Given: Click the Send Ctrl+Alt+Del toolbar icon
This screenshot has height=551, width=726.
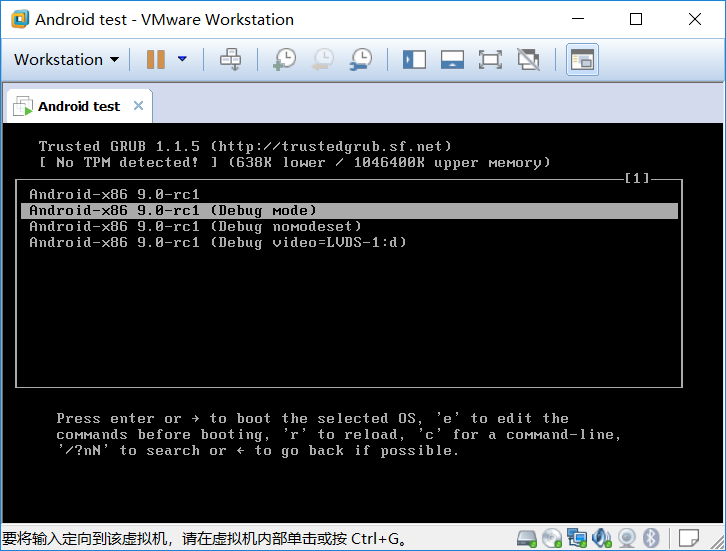Looking at the screenshot, I should (230, 59).
